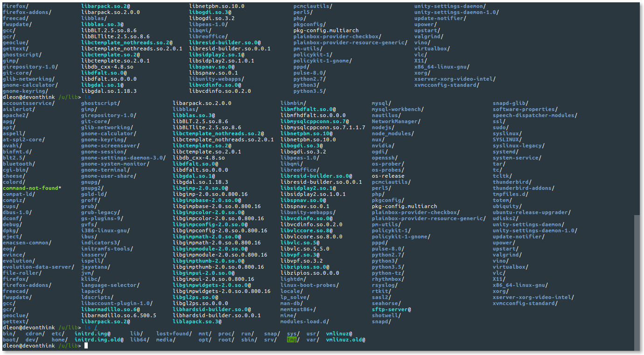Select the gnome-system-monitor/ entry
This screenshot has height=355, width=644.
coord(116,164)
